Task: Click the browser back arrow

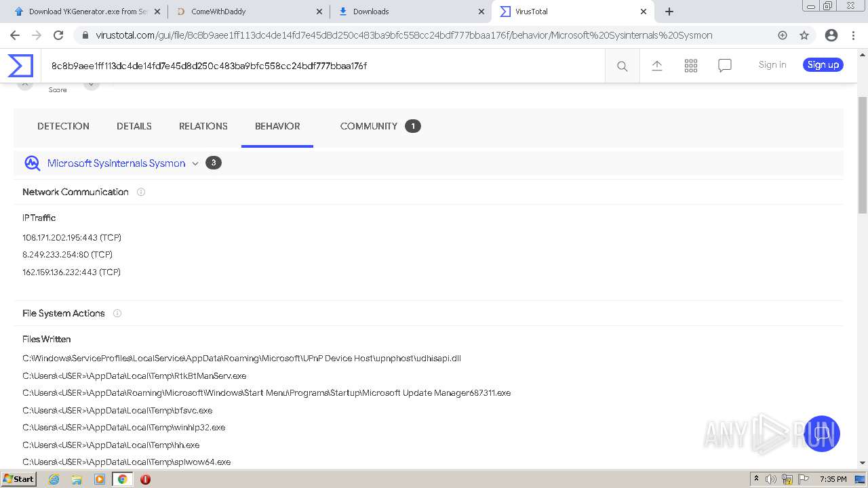Action: 15,35
